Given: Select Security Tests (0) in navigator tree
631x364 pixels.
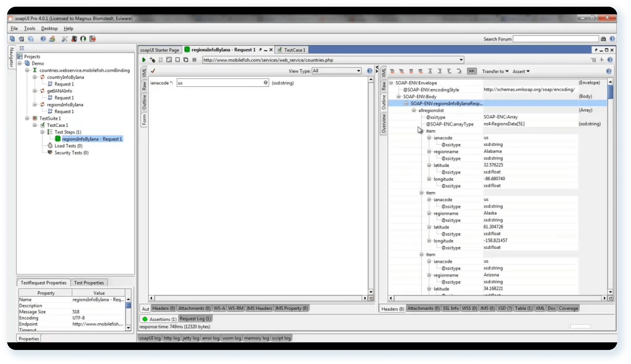Looking at the screenshot, I should tap(71, 153).
